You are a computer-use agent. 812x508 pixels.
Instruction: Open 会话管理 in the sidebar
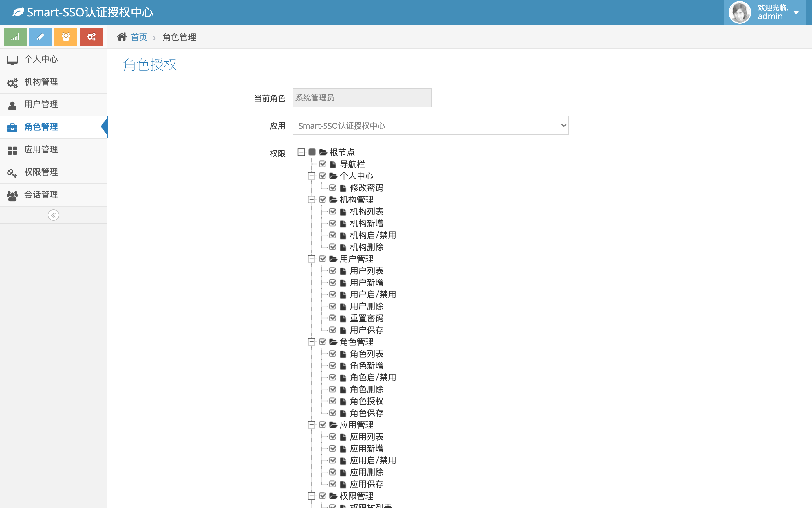click(x=53, y=195)
